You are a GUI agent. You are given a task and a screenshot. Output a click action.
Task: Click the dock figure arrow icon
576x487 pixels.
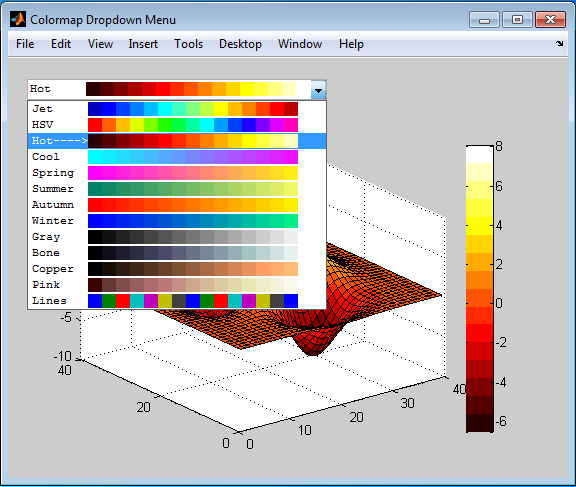click(x=559, y=44)
